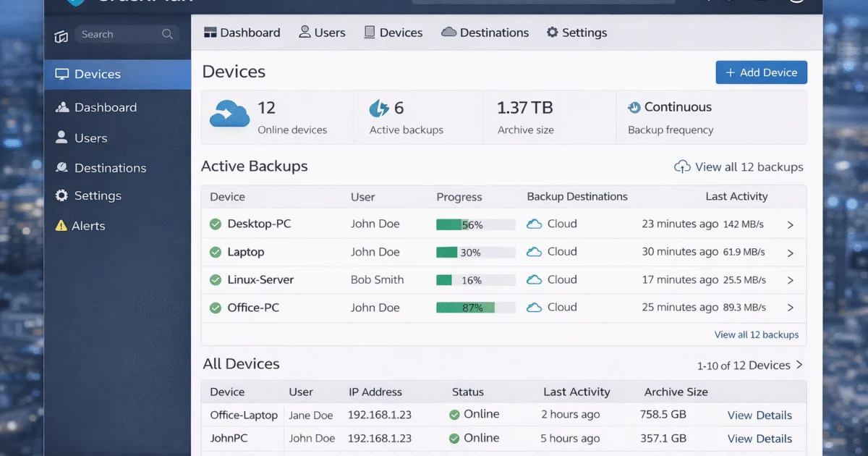Viewport: 868px width, 456px height.
Task: Click cloud upload icon beside View all
Action: click(x=682, y=167)
